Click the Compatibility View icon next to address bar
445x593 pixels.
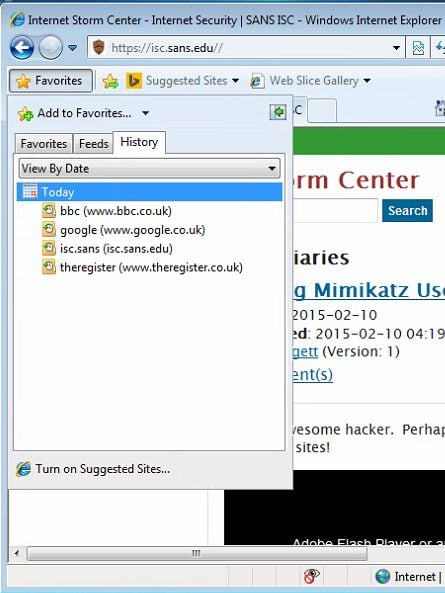point(418,48)
